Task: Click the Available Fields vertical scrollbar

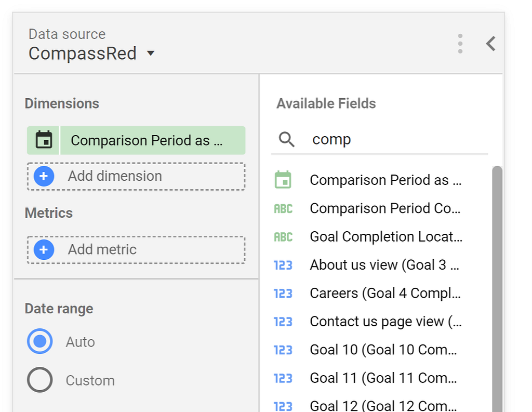Action: (x=497, y=288)
